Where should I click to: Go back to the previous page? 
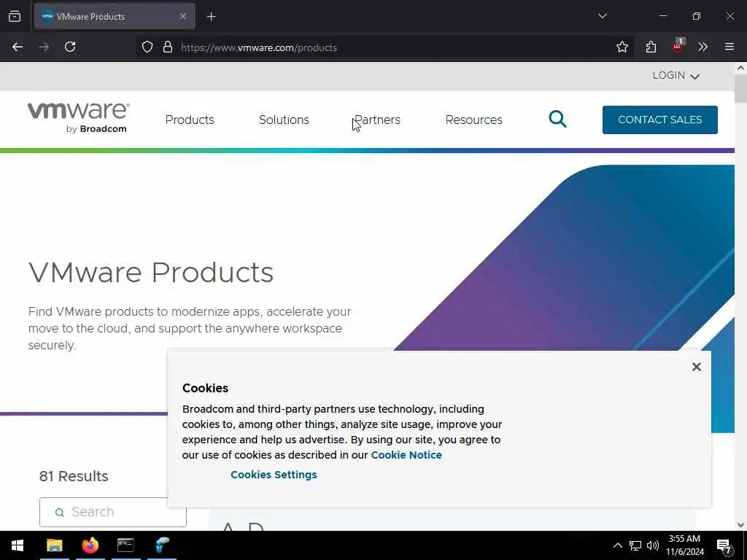tap(18, 47)
